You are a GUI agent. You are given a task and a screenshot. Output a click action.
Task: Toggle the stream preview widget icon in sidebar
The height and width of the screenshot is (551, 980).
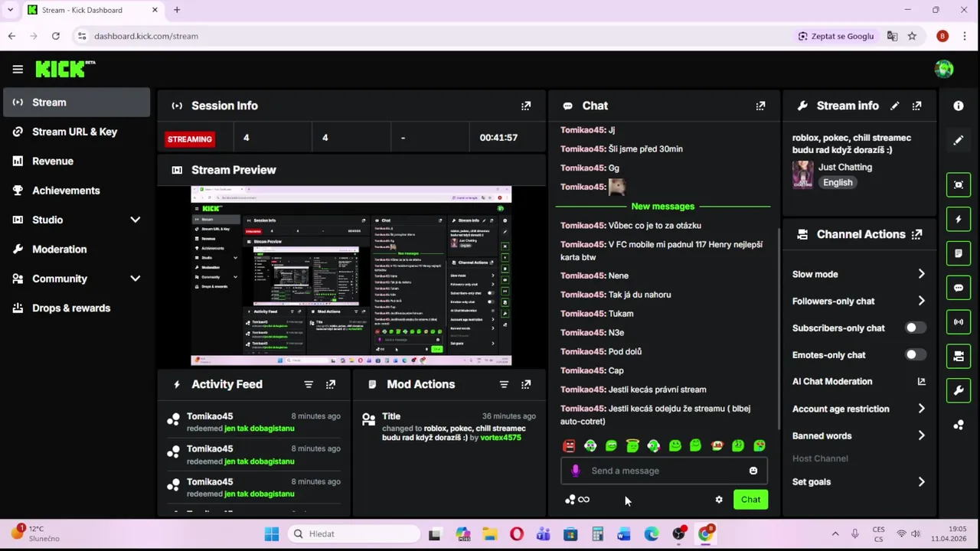pos(959,184)
